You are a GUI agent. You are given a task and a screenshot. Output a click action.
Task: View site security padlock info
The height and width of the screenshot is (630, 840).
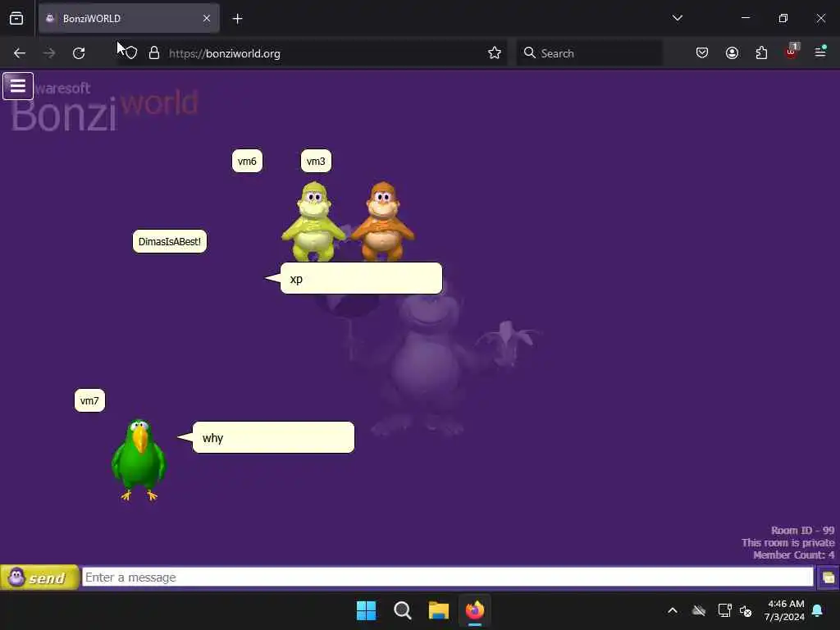[x=154, y=53]
